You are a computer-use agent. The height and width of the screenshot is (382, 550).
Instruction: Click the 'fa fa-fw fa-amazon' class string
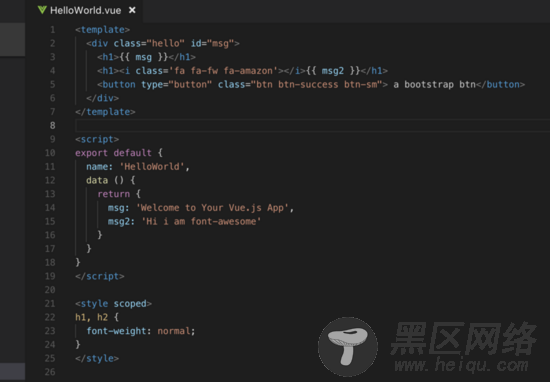click(x=223, y=71)
